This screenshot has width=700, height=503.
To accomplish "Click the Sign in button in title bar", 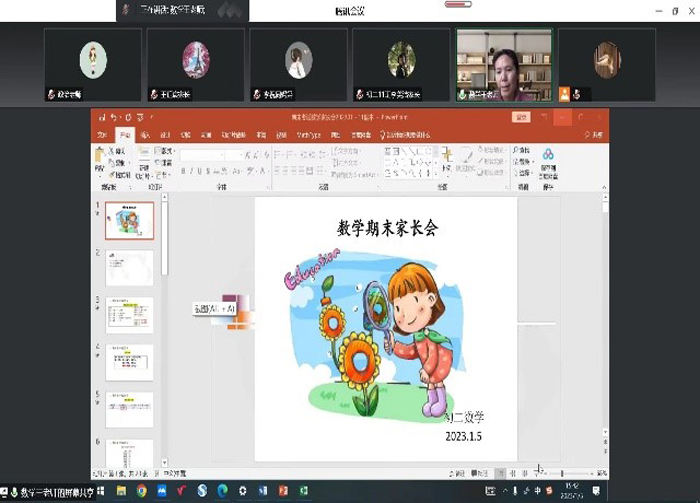I will [x=521, y=117].
